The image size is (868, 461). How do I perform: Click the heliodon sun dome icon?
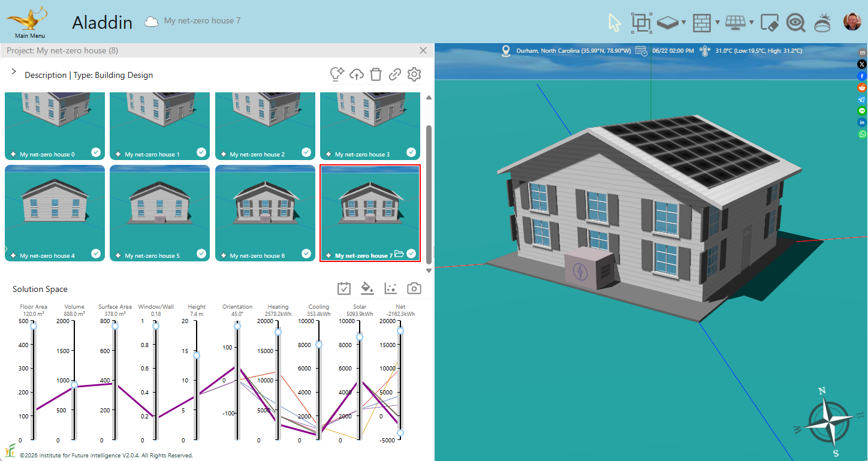[822, 23]
